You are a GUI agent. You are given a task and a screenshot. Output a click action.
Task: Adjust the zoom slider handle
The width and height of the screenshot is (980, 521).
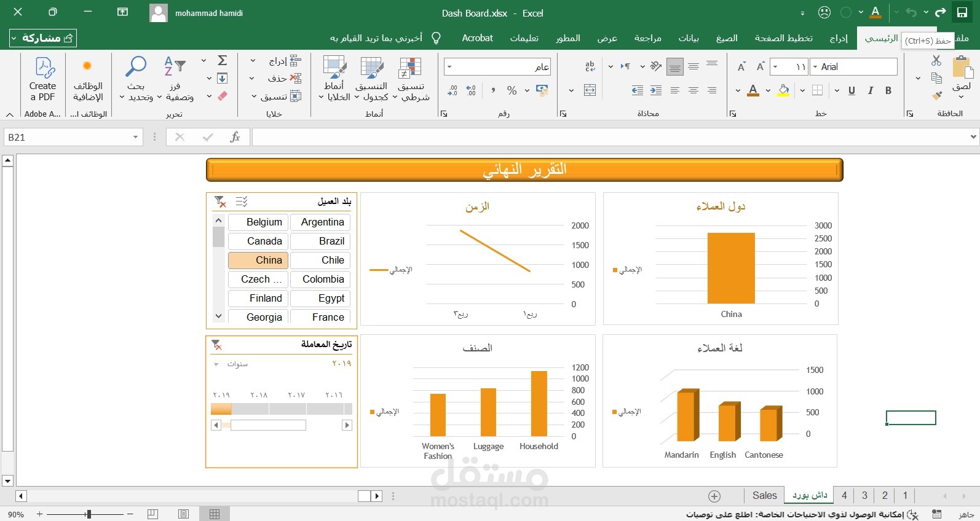coord(89,514)
